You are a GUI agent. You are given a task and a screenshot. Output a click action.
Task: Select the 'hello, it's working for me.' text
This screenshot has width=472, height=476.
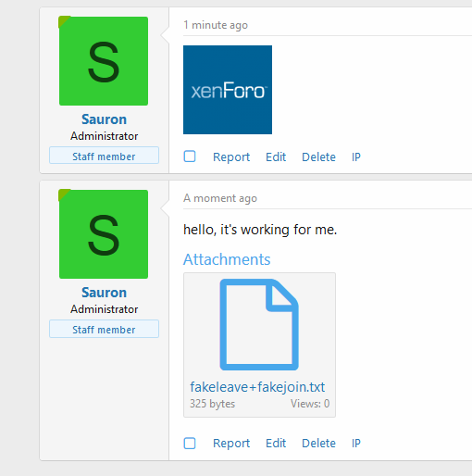[260, 230]
